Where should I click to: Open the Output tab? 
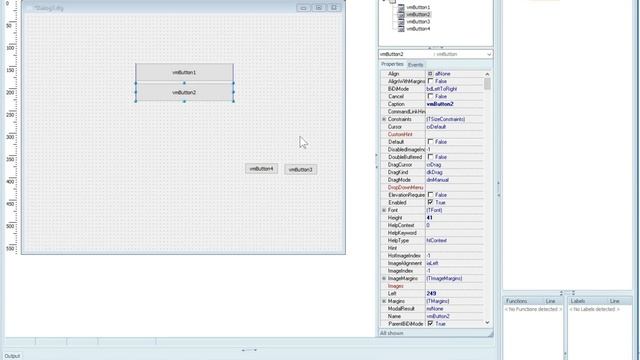coord(12,356)
